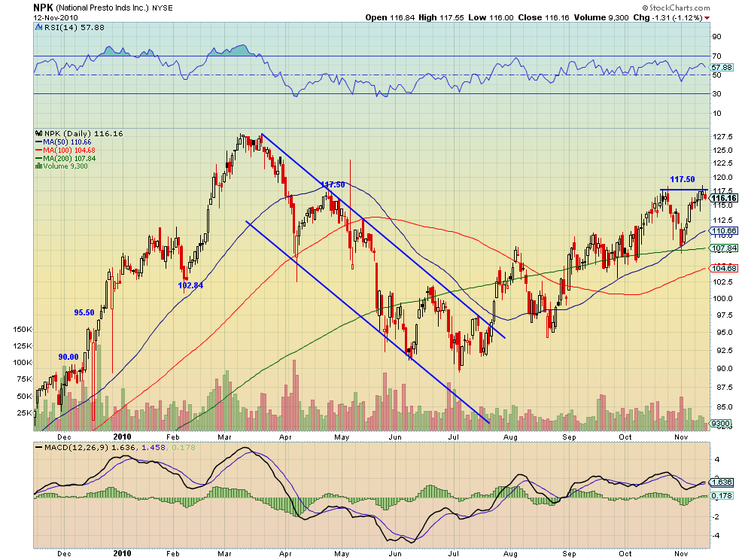Click the red down-triangle beside Chg value
Viewport: 745px width, 560px height.
(x=707, y=18)
